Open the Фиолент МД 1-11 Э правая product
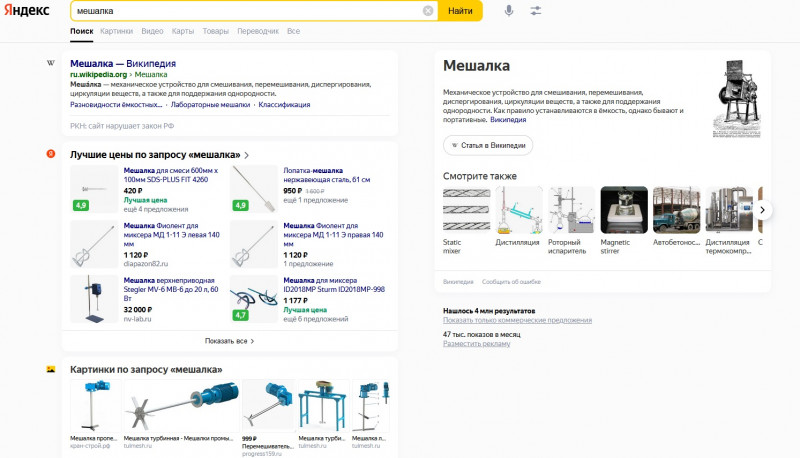This screenshot has width=800, height=458. click(x=333, y=235)
